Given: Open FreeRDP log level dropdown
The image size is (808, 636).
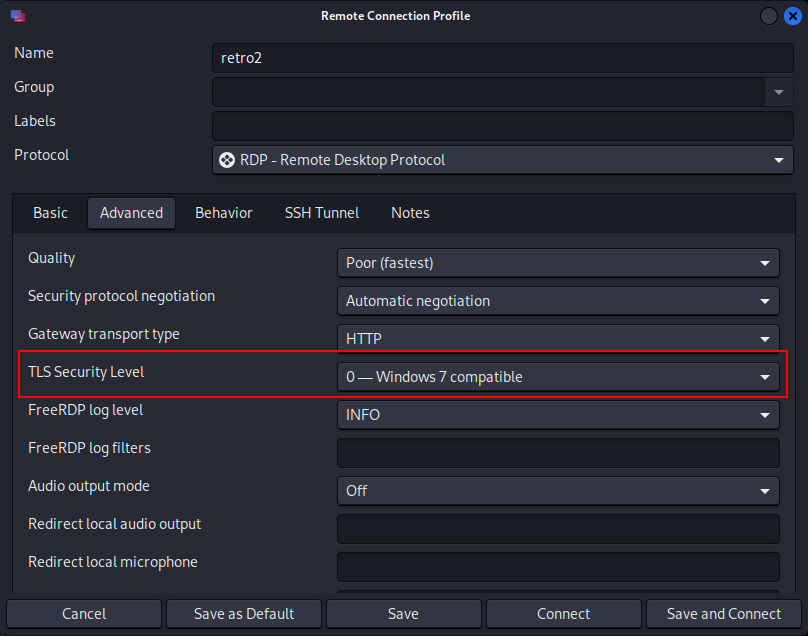Looking at the screenshot, I should pyautogui.click(x=558, y=415).
